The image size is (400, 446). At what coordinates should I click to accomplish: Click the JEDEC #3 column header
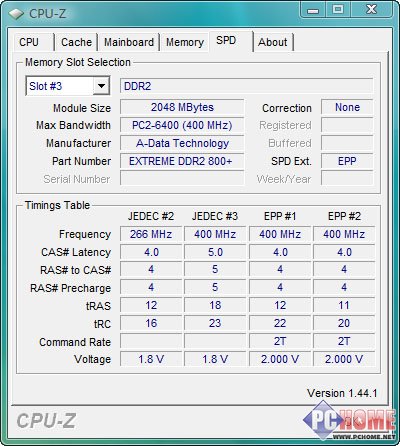(215, 216)
